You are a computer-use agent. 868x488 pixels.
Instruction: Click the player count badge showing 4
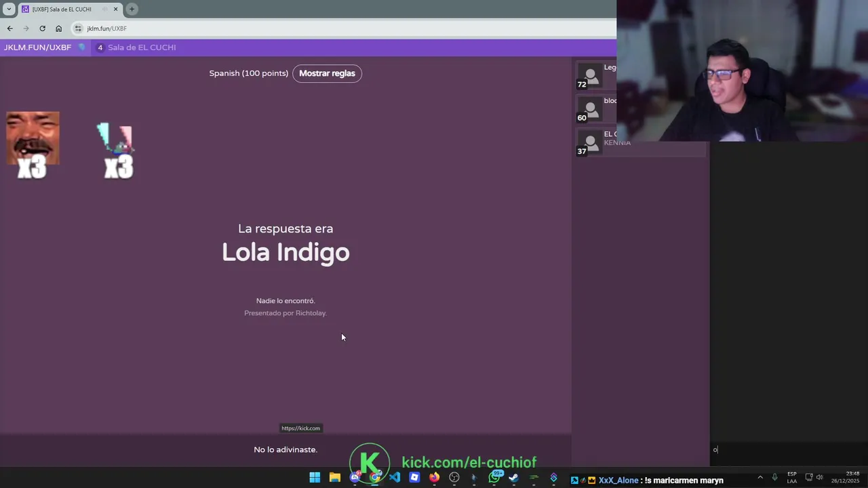click(100, 47)
